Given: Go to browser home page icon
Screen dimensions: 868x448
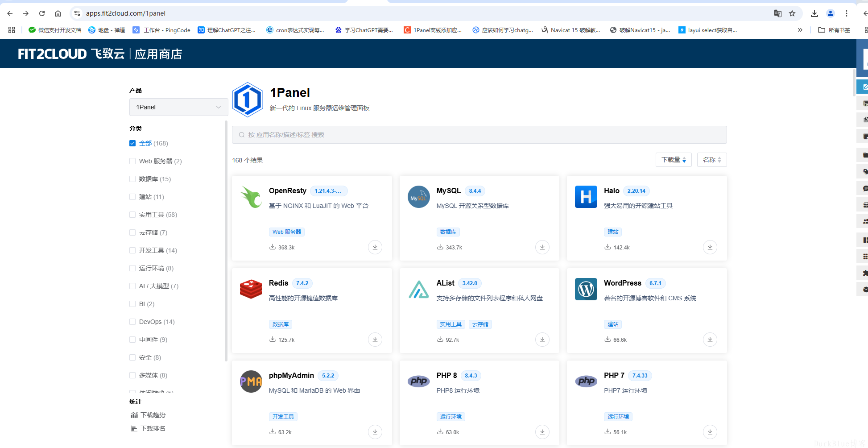Looking at the screenshot, I should pyautogui.click(x=58, y=13).
